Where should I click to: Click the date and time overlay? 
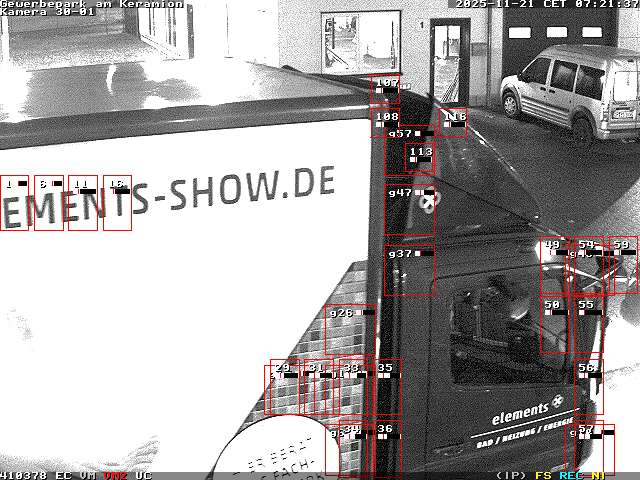point(546,4)
